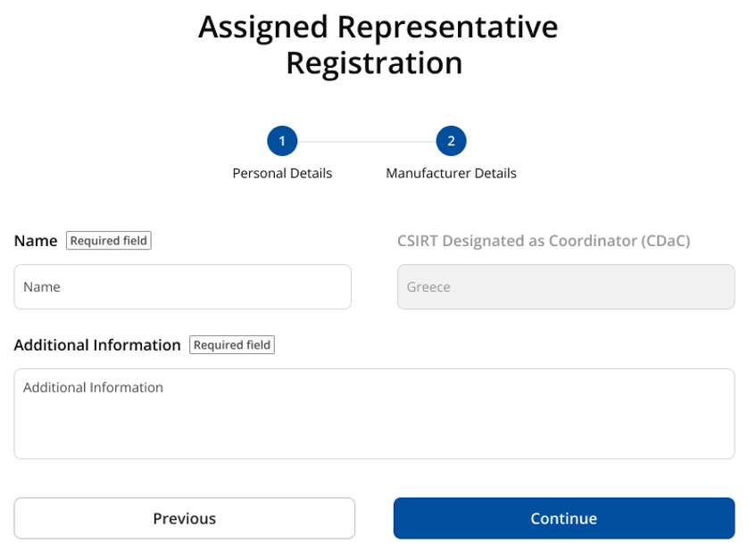
Task: Click the step 1 circle indicator
Action: pyautogui.click(x=282, y=141)
